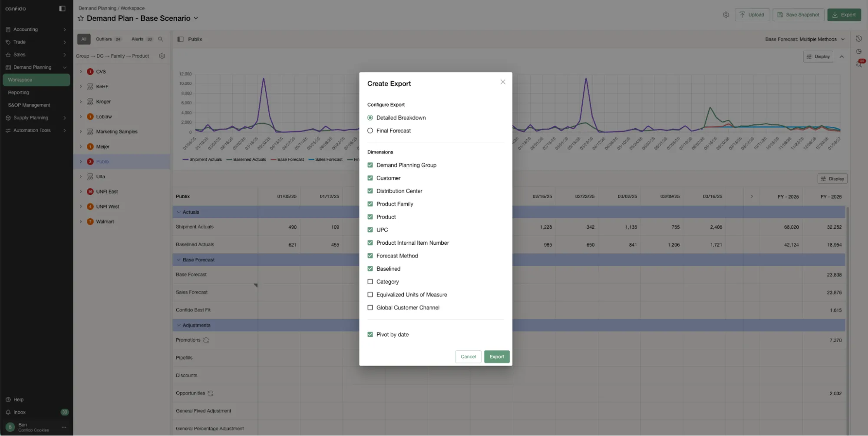The width and height of the screenshot is (868, 436).
Task: Show next date columns with the right arrow
Action: pos(752,196)
